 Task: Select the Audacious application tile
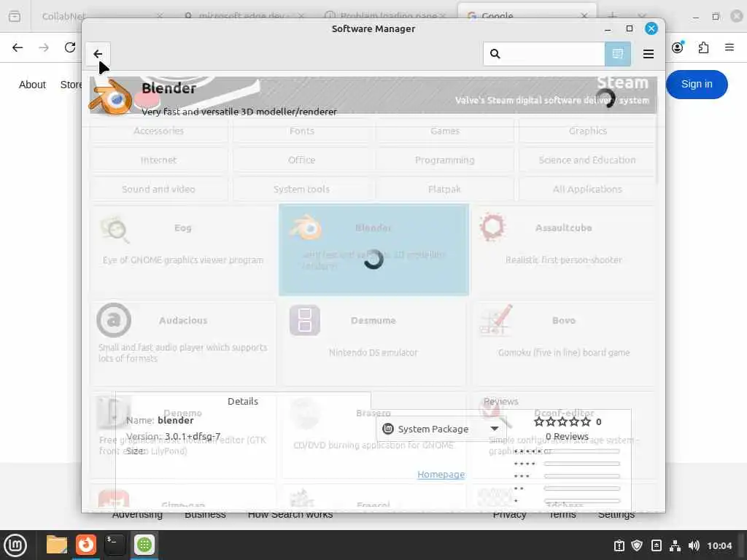click(183, 343)
